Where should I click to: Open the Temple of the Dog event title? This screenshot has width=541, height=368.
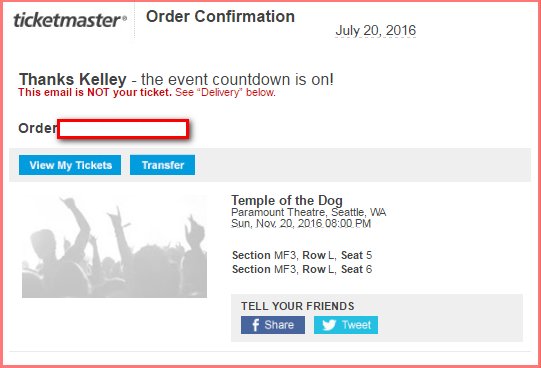tap(287, 200)
